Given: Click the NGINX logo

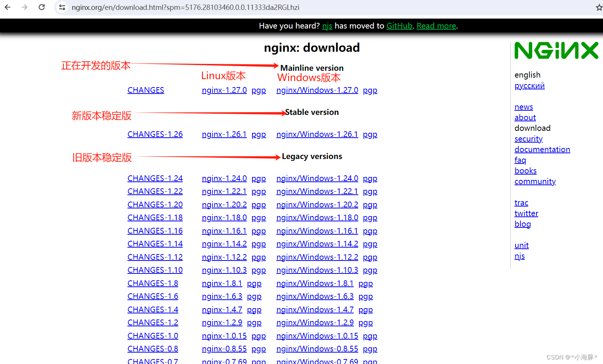Looking at the screenshot, I should pos(556,51).
